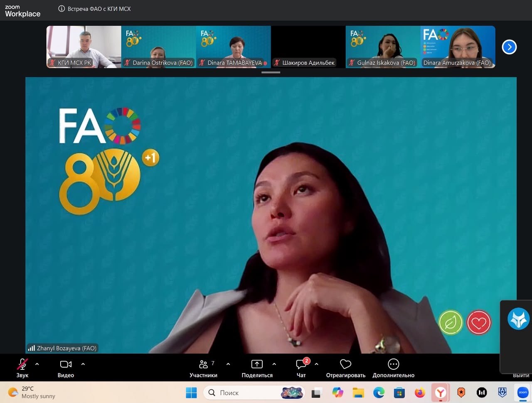Open video options arrow beside Видео
This screenshot has width=532, height=403.
click(83, 364)
